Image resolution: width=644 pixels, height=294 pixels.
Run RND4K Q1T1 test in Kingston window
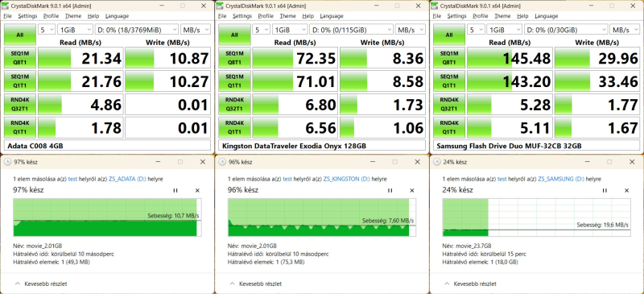coord(234,127)
